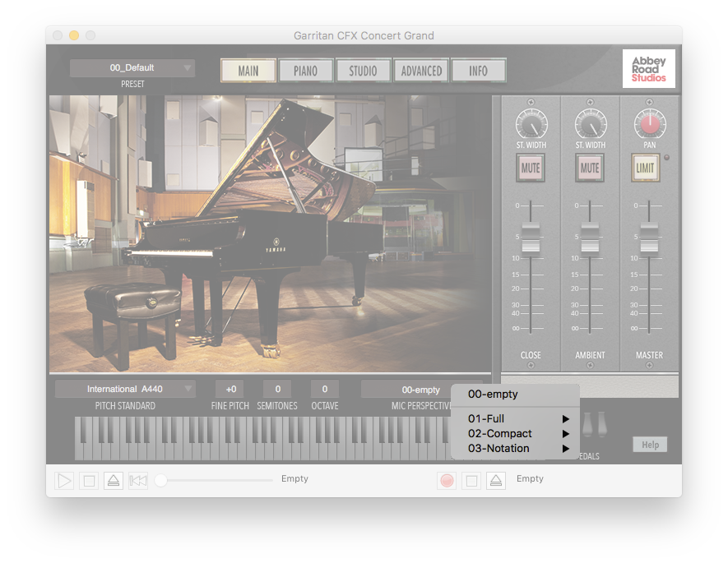Click the recorder 'Empty' file label
Screen dimensions: 728x563
pyautogui.click(x=530, y=478)
